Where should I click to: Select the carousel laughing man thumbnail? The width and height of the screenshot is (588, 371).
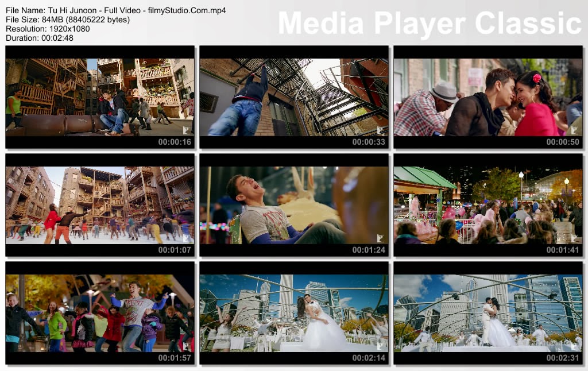click(294, 204)
